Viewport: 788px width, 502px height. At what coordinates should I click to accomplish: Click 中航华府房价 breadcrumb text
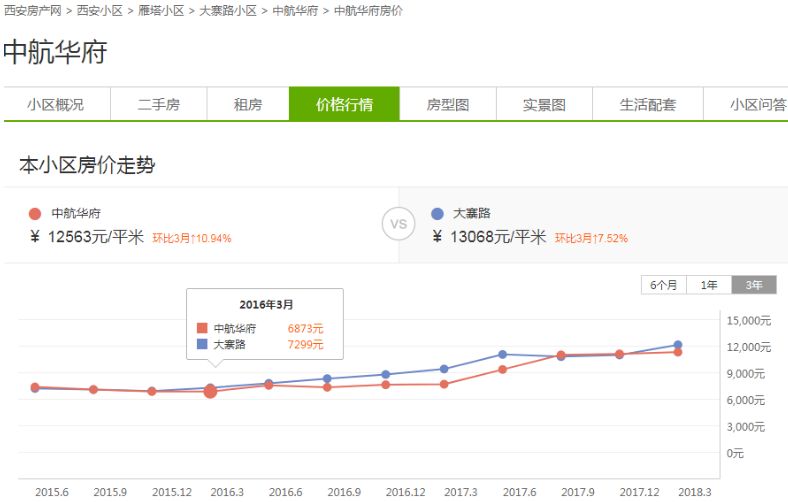[x=368, y=11]
